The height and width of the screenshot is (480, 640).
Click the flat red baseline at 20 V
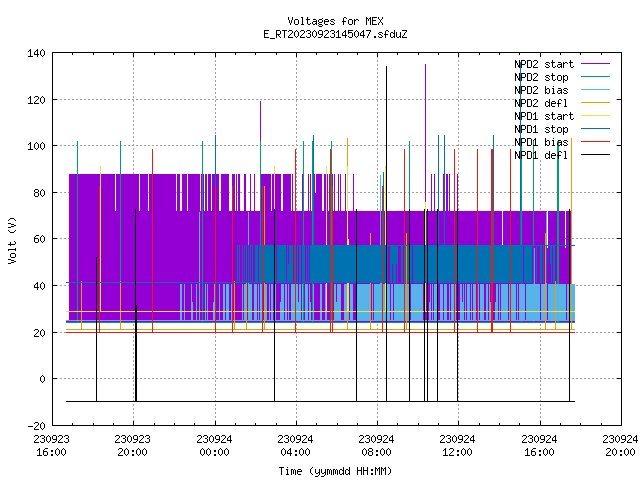click(x=320, y=332)
